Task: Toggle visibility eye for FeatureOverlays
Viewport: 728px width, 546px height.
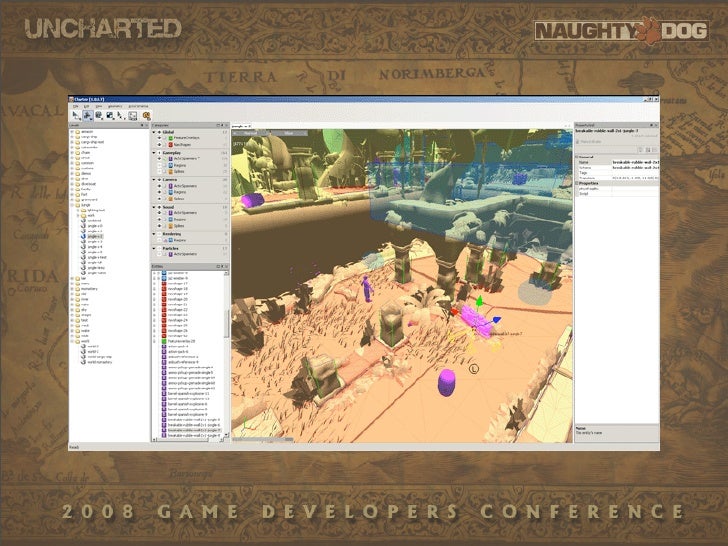Action: tap(159, 138)
